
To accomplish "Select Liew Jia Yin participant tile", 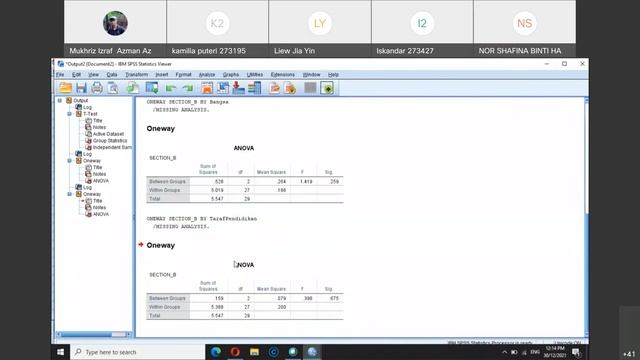I will (320, 28).
